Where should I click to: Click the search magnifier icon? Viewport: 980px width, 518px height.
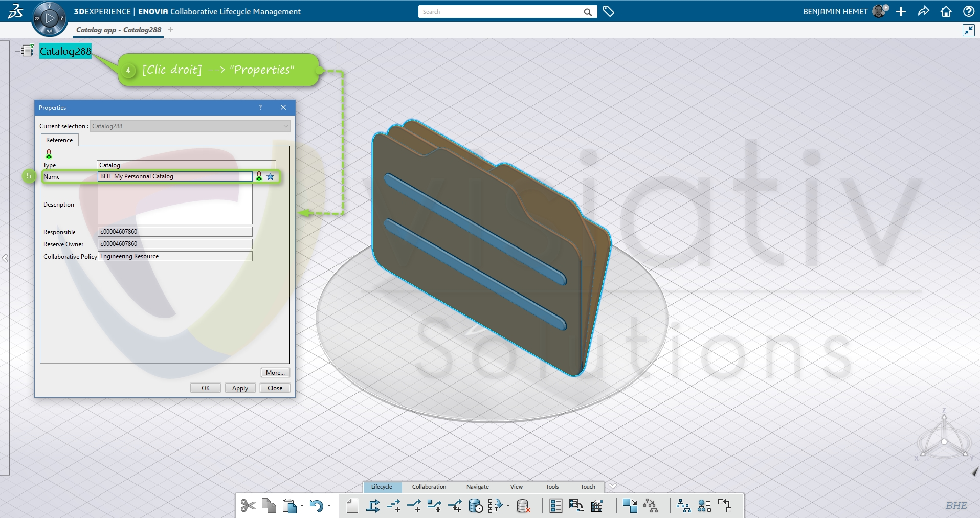tap(588, 12)
